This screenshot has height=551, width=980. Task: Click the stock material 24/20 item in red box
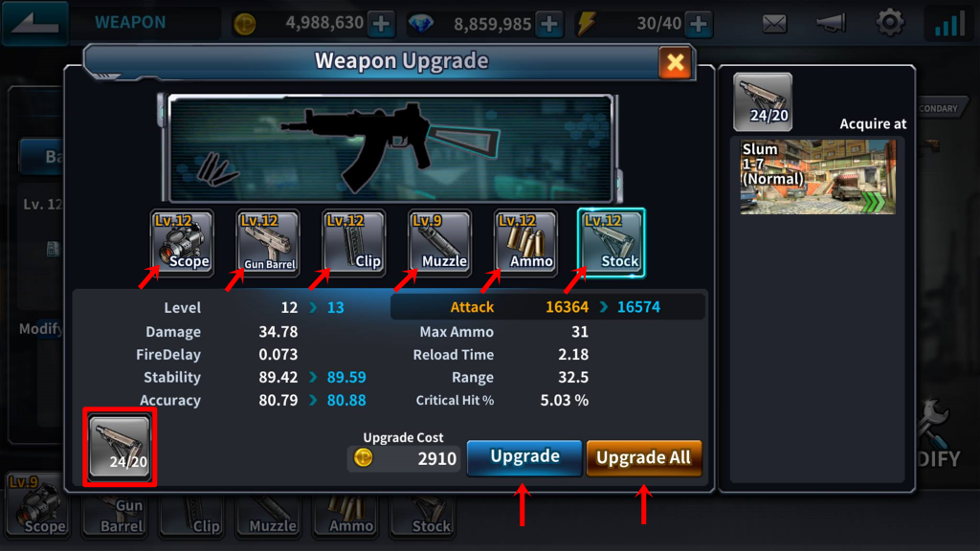pos(120,447)
